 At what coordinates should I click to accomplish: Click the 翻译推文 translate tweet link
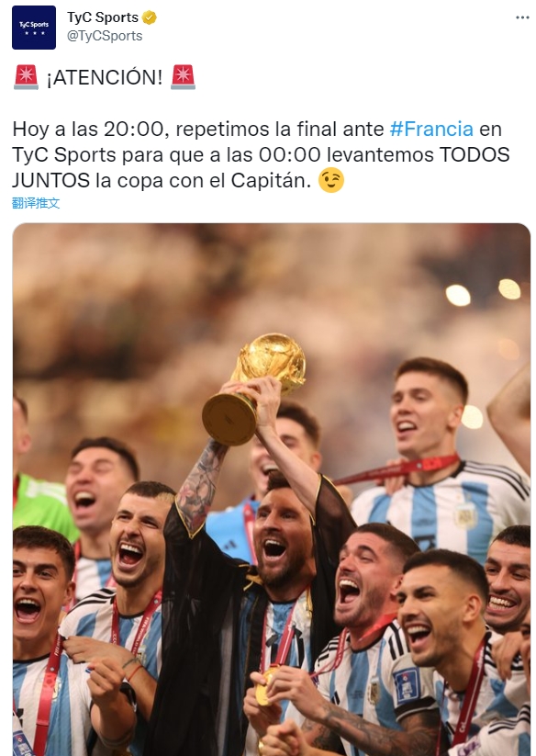pos(36,203)
